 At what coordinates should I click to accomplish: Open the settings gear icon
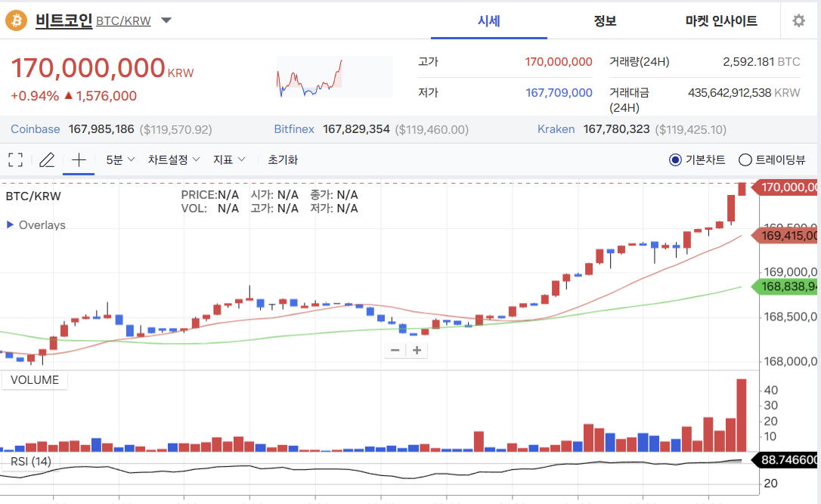point(798,21)
